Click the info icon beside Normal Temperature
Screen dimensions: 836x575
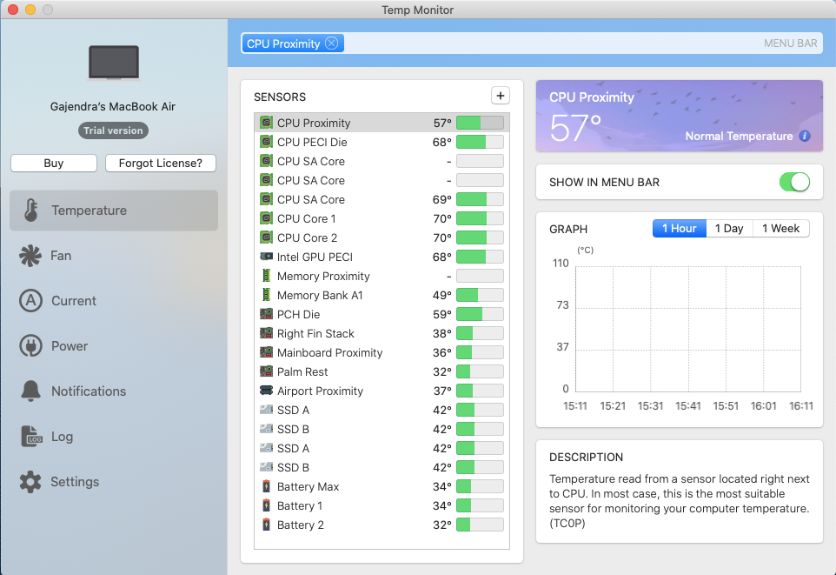(805, 136)
